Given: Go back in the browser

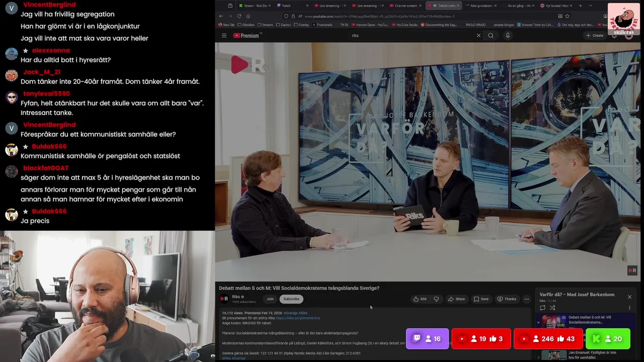Looking at the screenshot, I should tap(221, 16).
